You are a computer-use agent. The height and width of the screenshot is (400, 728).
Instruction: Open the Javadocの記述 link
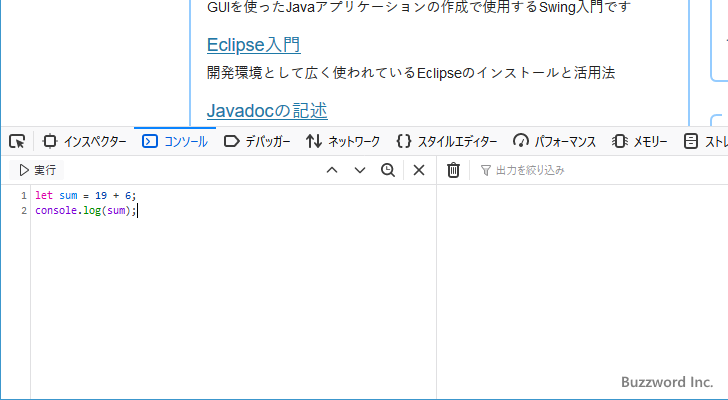(x=267, y=110)
